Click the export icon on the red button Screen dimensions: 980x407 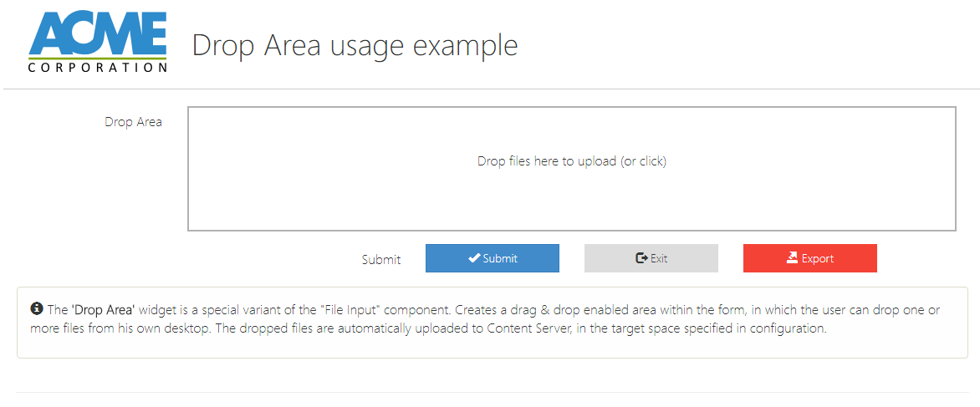tap(793, 258)
